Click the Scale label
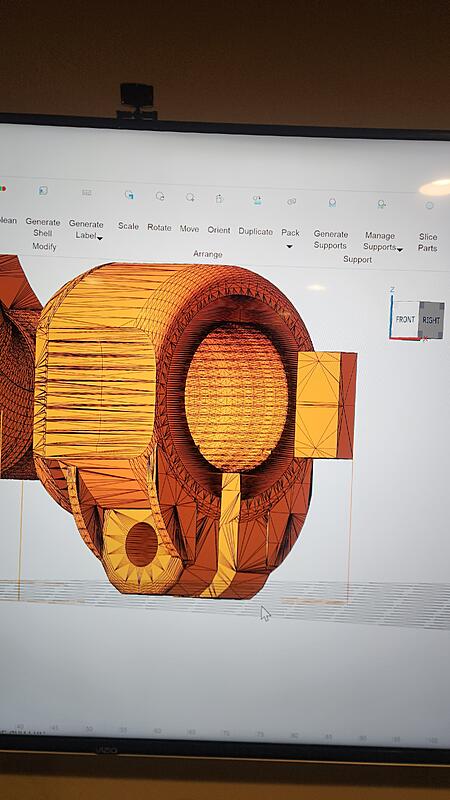This screenshot has height=800, width=450. point(128,226)
